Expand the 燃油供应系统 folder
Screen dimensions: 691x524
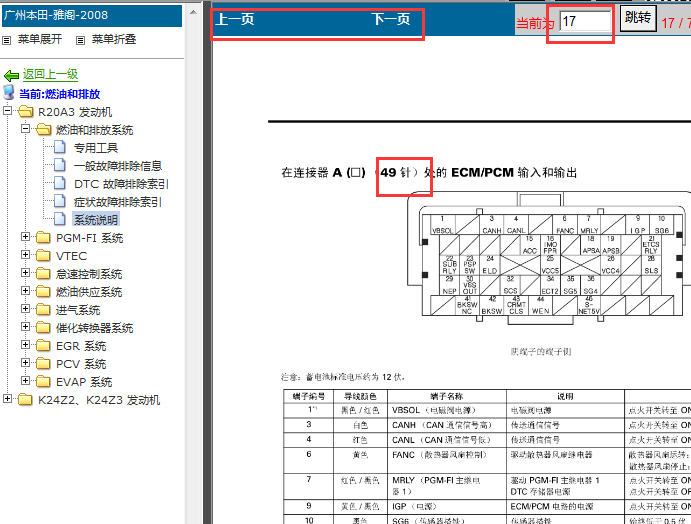[x=26, y=291]
